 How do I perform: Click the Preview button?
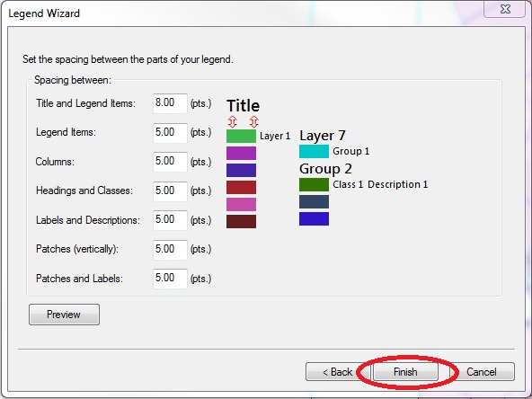64,315
